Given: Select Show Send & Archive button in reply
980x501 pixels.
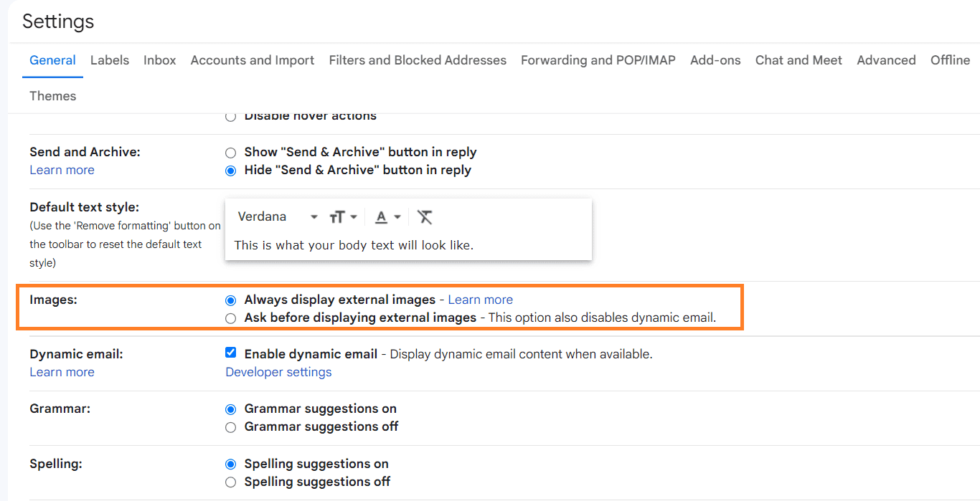Looking at the screenshot, I should click(230, 152).
